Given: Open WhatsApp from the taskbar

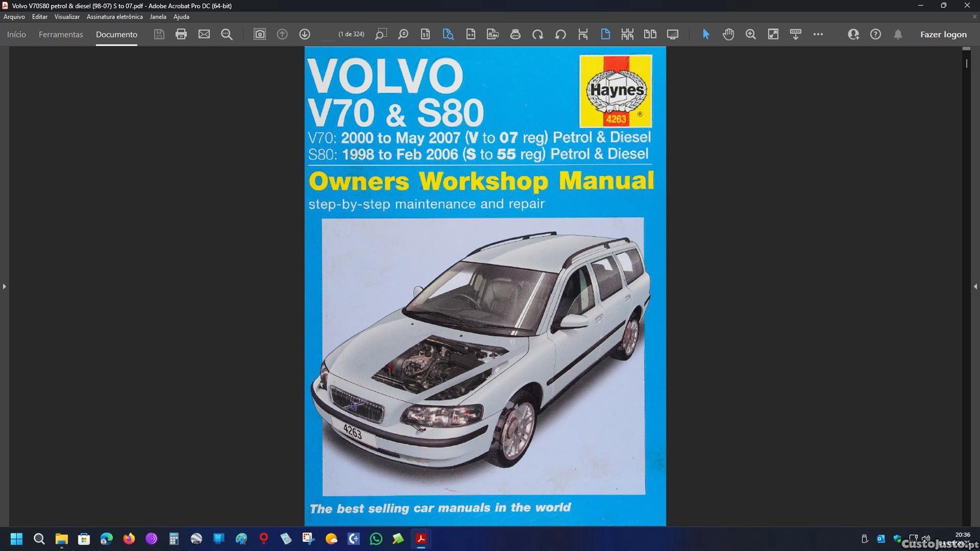Looking at the screenshot, I should pyautogui.click(x=376, y=539).
